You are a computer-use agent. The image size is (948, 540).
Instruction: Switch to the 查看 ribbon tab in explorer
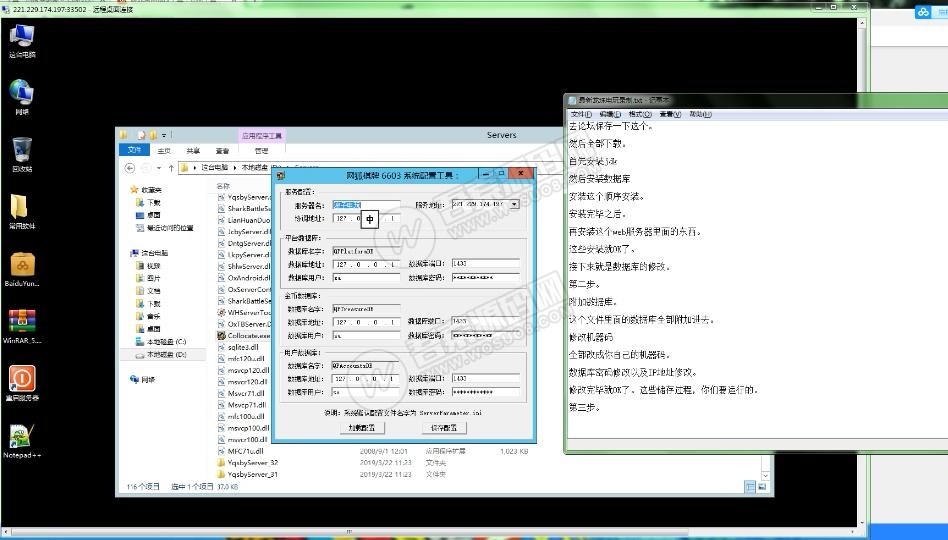click(x=222, y=151)
